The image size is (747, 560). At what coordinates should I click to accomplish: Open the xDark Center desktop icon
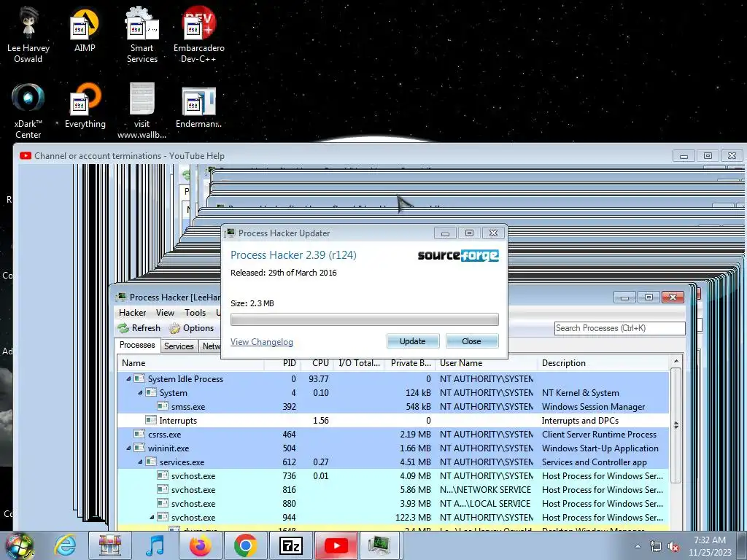click(x=28, y=111)
